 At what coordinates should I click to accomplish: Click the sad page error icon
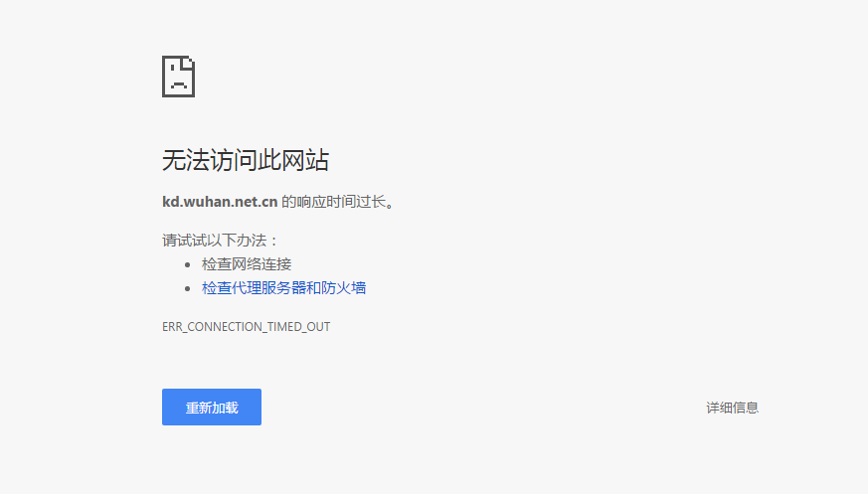point(178,77)
